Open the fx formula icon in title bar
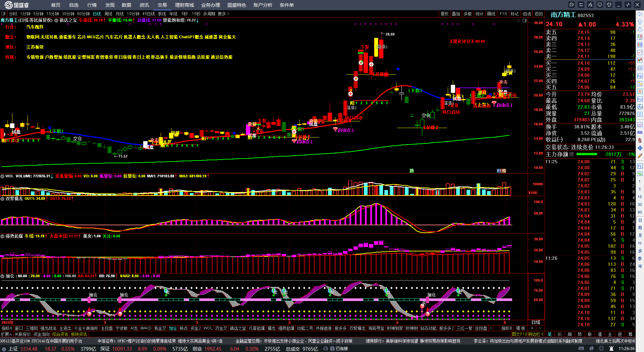Image resolution: width=644 pixels, height=352 pixels. (x=590, y=5)
